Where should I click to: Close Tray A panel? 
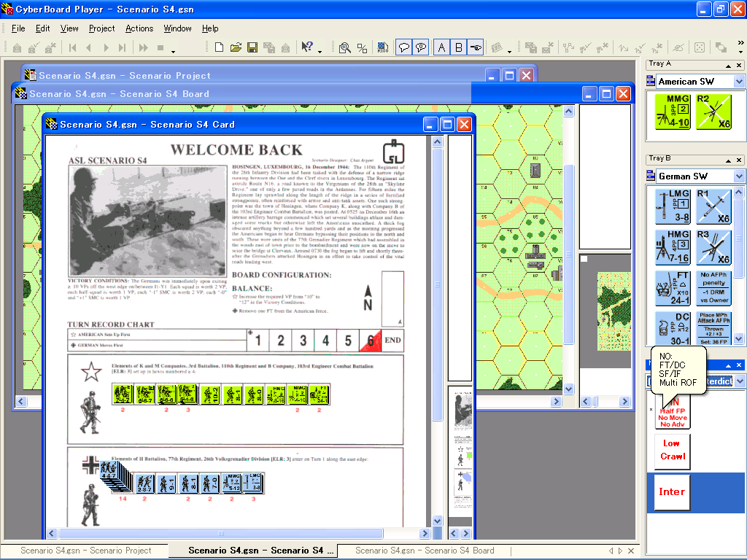pyautogui.click(x=739, y=65)
